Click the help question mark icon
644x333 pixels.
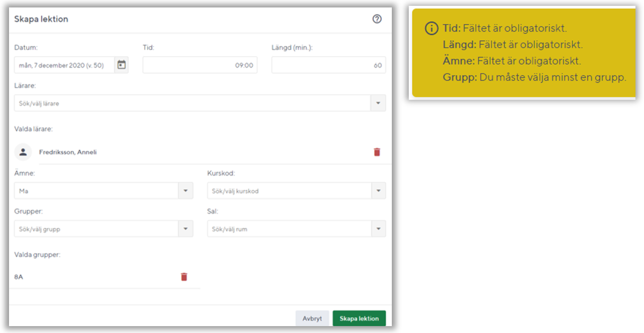[x=377, y=19]
